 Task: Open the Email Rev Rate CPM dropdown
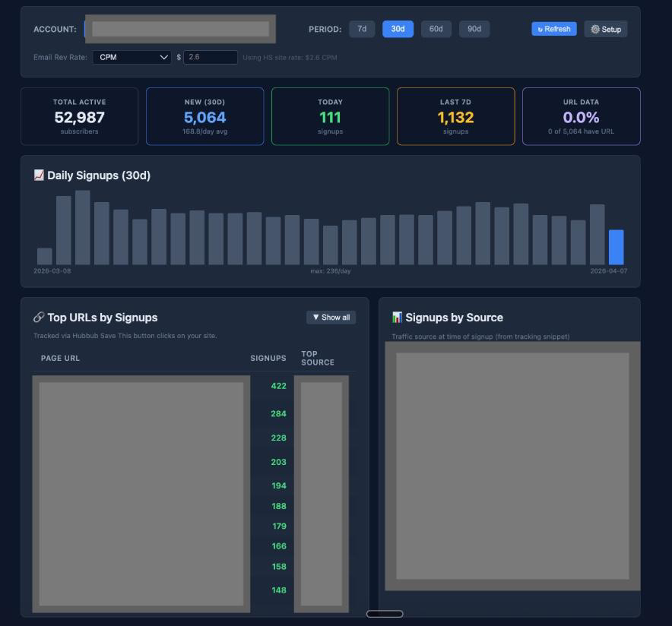coord(132,57)
